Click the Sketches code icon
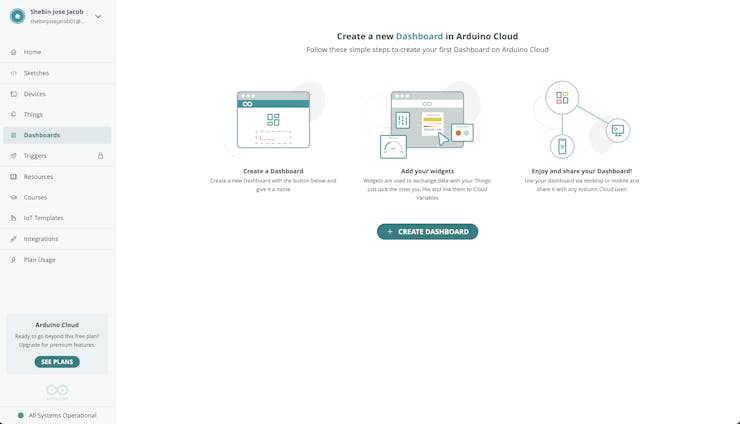The image size is (740, 424). pyautogui.click(x=13, y=73)
